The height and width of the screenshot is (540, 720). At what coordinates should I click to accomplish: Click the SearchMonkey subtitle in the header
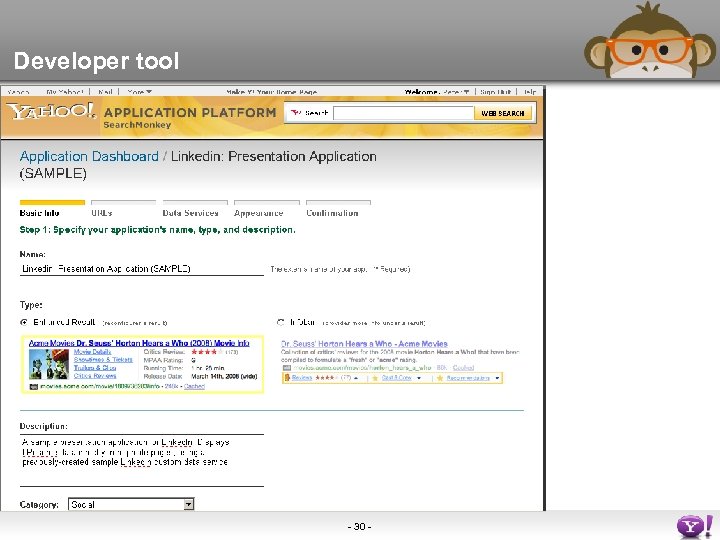pos(137,125)
